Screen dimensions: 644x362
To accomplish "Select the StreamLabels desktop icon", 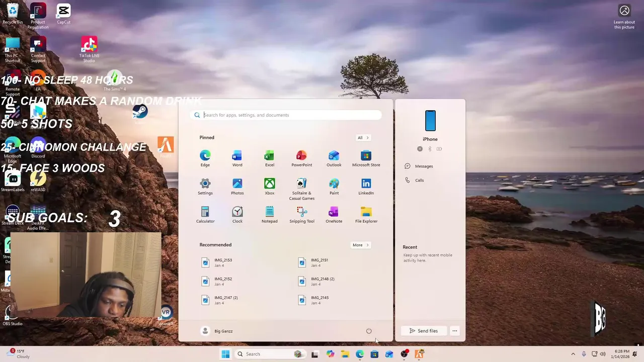I will pyautogui.click(x=13, y=182).
